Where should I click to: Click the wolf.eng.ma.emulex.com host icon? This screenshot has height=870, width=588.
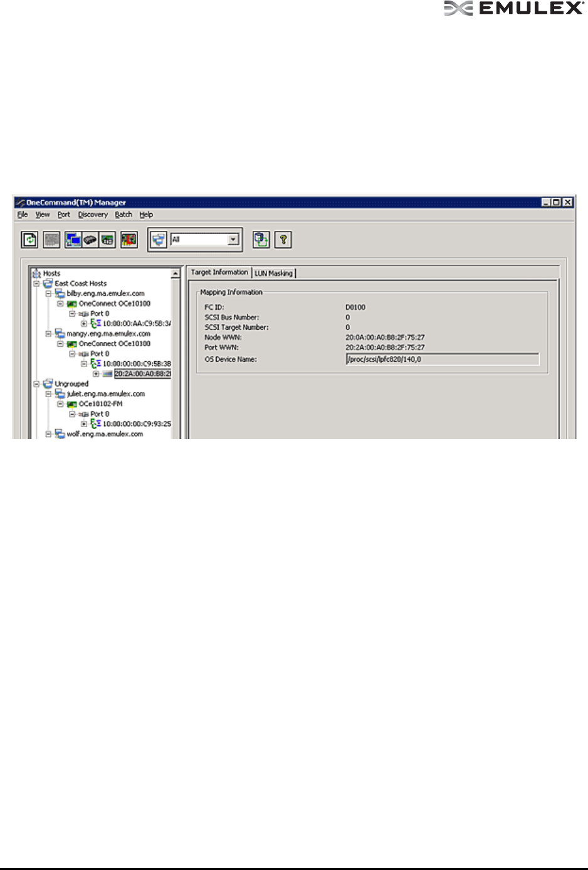[x=60, y=434]
